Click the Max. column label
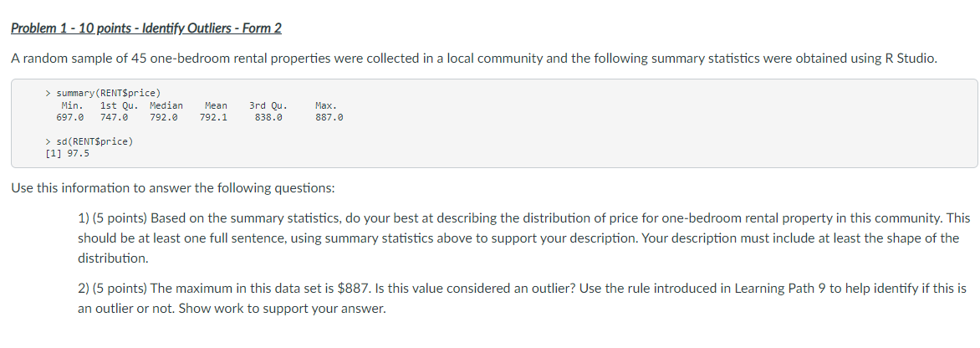Viewport: 980px width, 348px height. (x=327, y=105)
